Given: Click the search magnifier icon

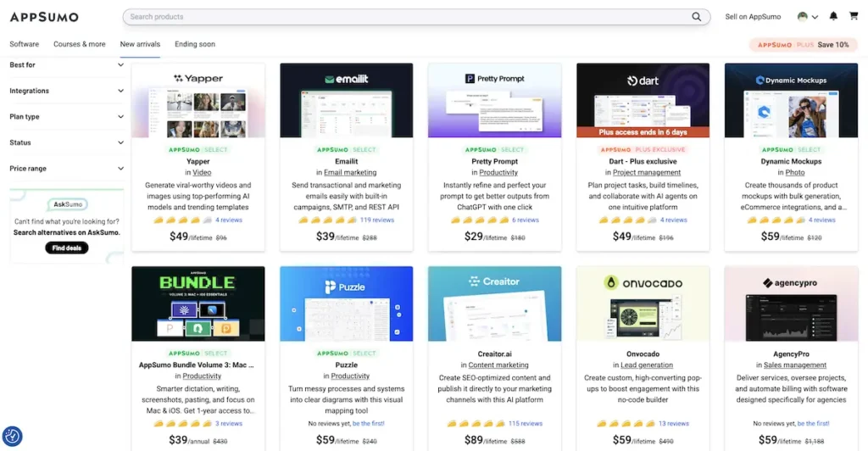Looking at the screenshot, I should tap(697, 17).
